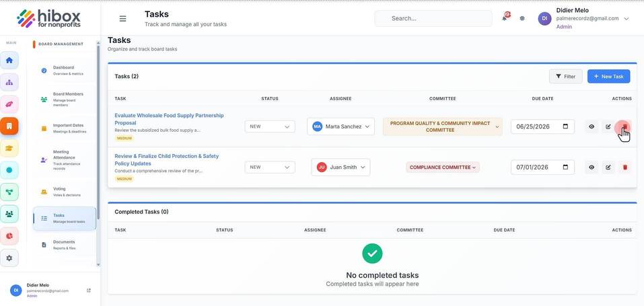The height and width of the screenshot is (306, 644).
Task: Open calendar picker for 06/25/2026 date
Action: [565, 126]
